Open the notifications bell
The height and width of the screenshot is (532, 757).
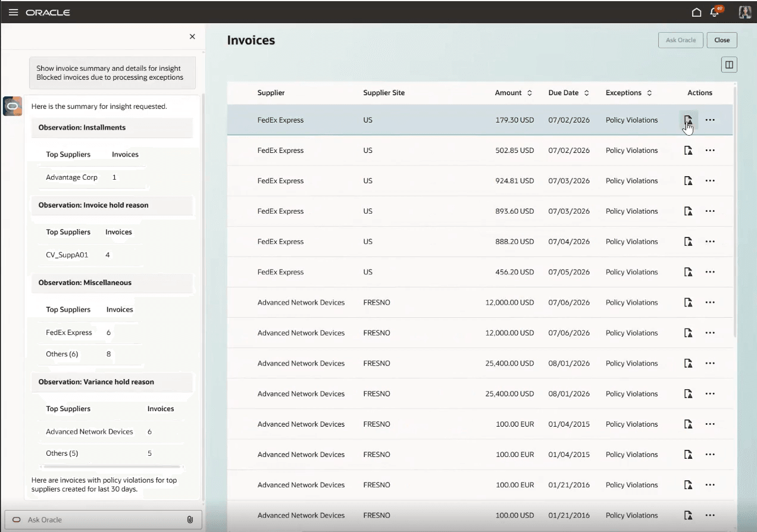[x=716, y=12]
